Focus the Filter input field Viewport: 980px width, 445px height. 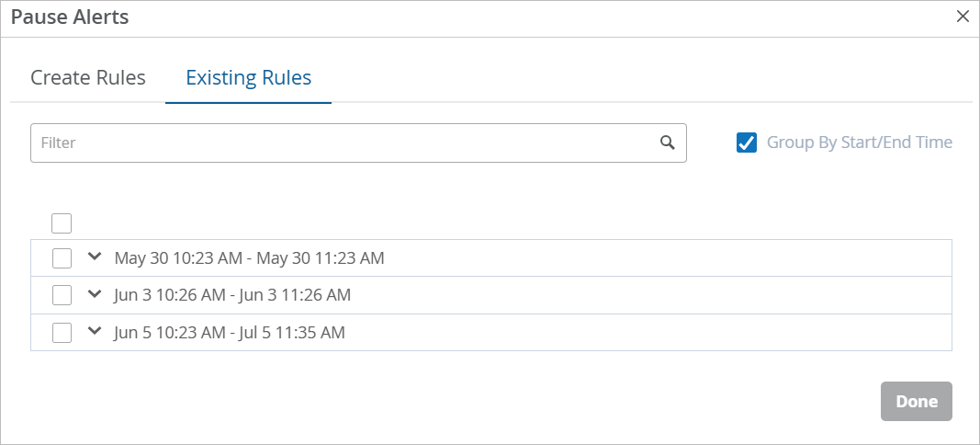[340, 143]
